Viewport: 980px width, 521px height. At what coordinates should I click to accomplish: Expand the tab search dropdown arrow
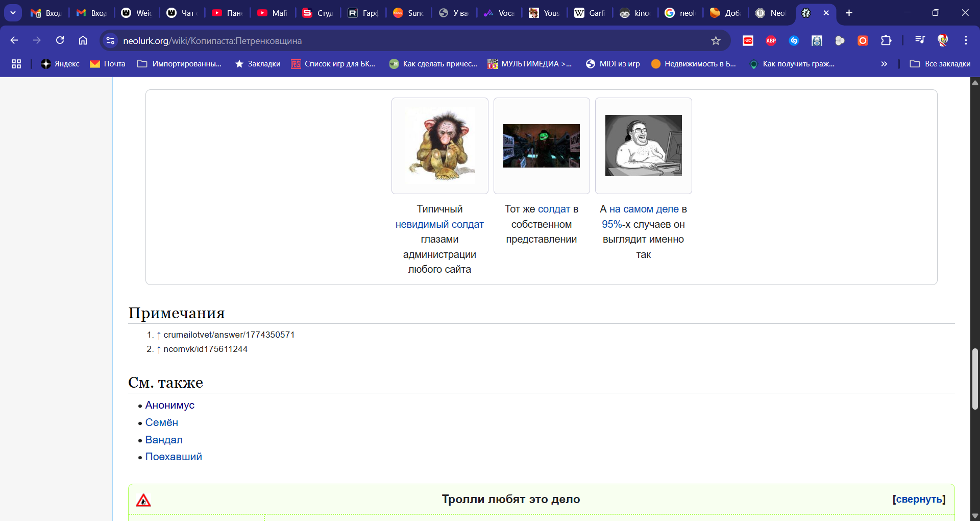pyautogui.click(x=13, y=13)
